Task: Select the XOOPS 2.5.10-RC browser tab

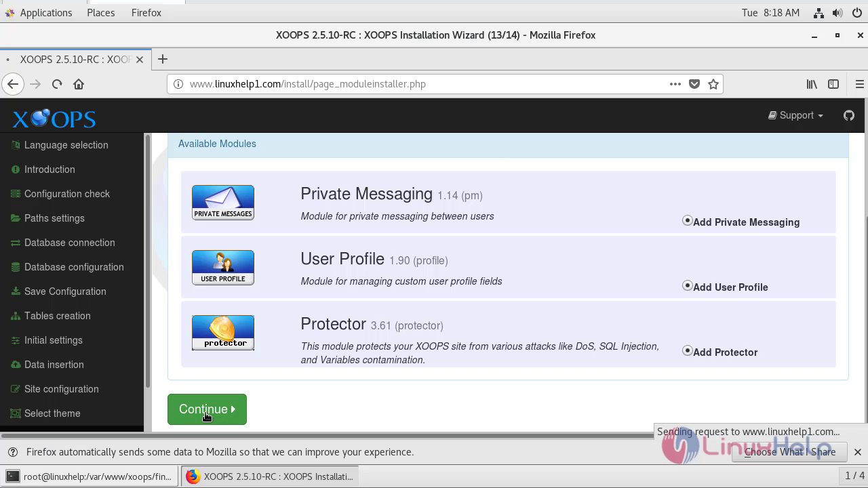Action: (75, 60)
